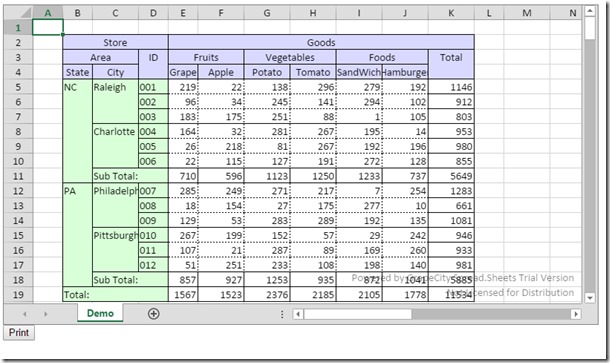Click the vertical scrollbar up arrow
The width and height of the screenshot is (610, 363).
(x=590, y=11)
